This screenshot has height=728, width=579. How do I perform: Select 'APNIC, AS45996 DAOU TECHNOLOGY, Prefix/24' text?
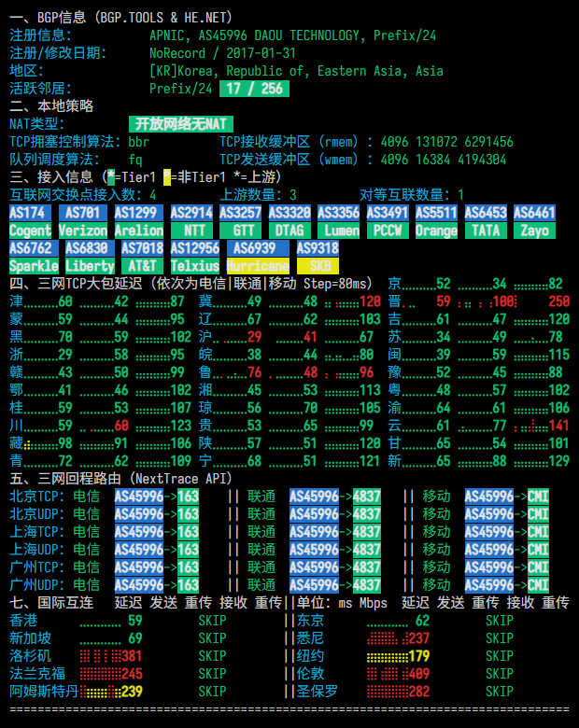(x=292, y=35)
